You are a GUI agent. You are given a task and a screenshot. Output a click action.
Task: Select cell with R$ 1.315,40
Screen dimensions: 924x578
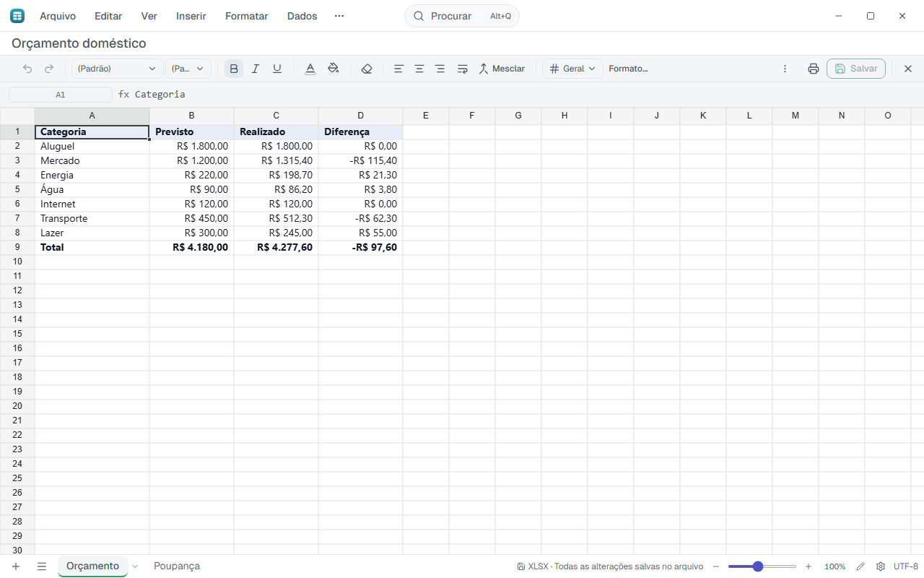pyautogui.click(x=276, y=160)
